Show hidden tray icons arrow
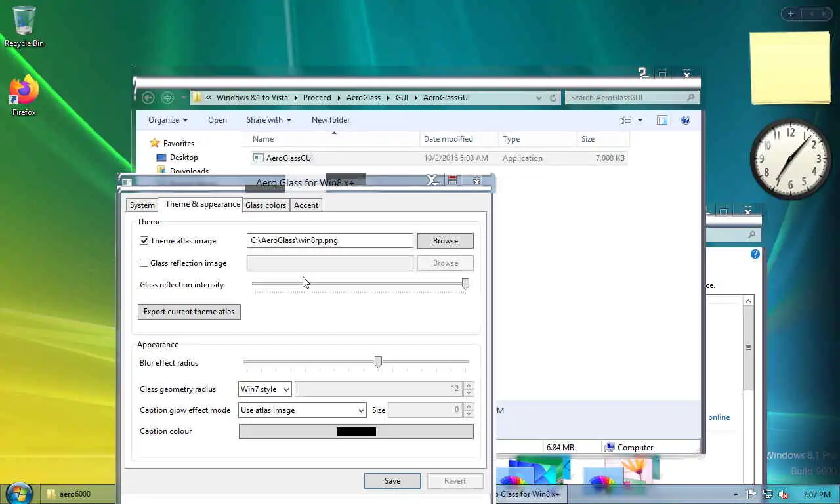Screen dimensions: 840x504 pos(736,494)
